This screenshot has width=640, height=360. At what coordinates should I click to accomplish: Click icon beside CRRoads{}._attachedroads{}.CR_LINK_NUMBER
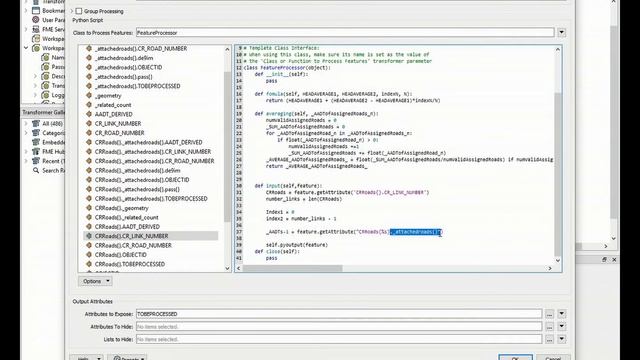click(89, 151)
